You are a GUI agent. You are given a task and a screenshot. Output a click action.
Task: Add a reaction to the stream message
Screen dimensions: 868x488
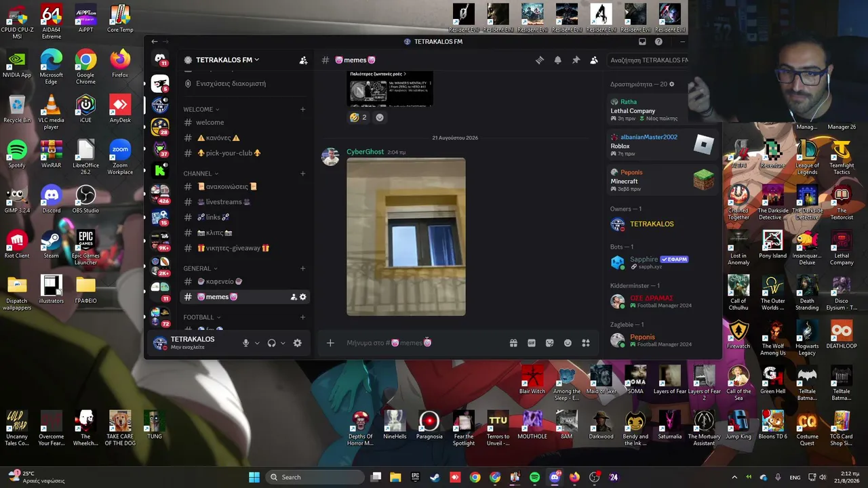pyautogui.click(x=380, y=117)
